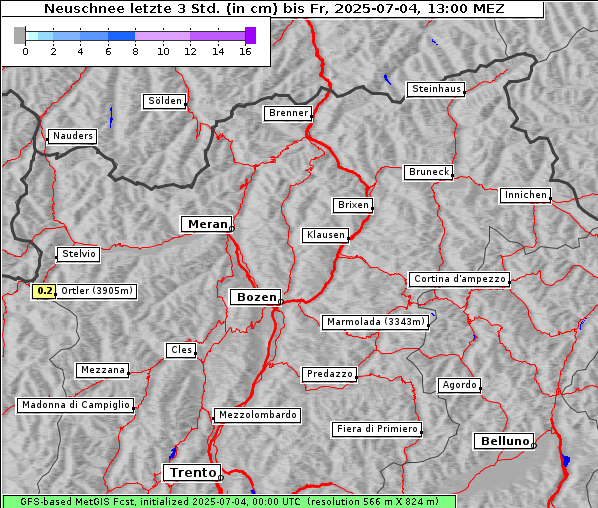Click the Nauders location label
Viewport: 598px width, 508px height.
[72, 136]
